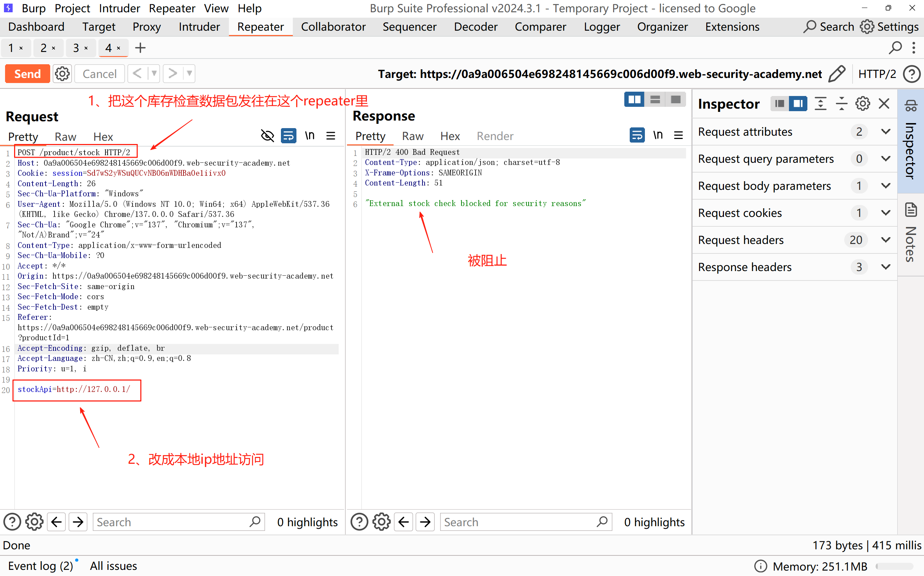Toggle hidden request headers eye icon

(x=268, y=136)
